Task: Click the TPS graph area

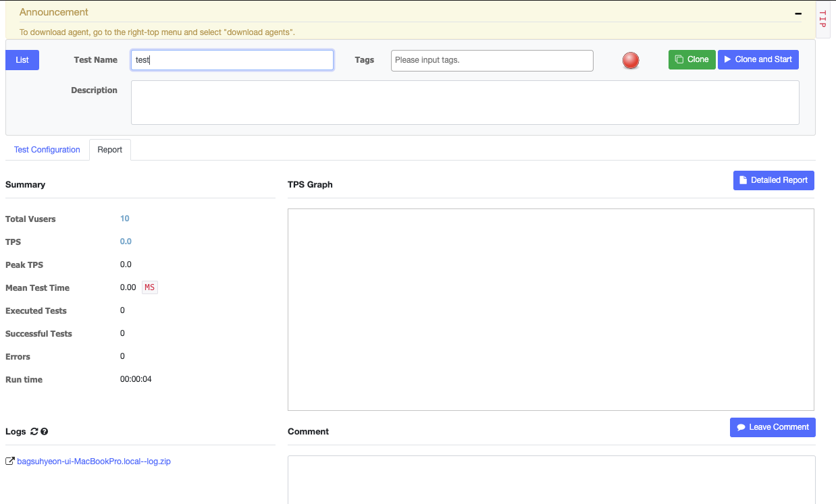Action: pos(551,310)
